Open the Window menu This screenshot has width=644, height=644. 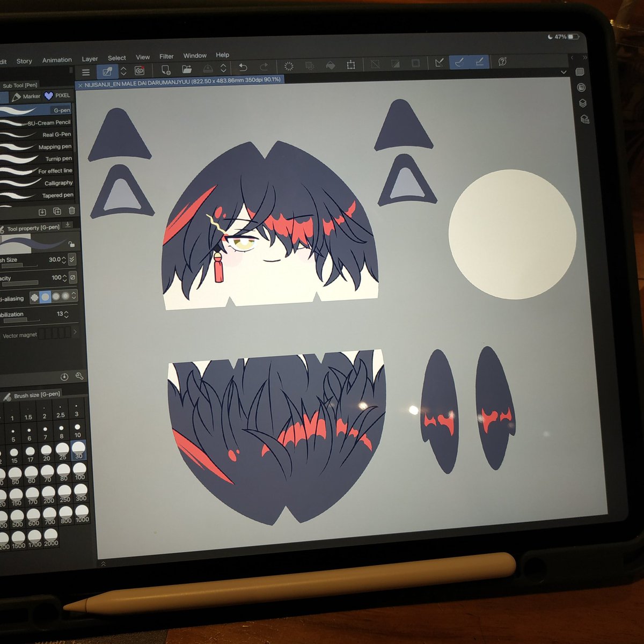point(195,56)
